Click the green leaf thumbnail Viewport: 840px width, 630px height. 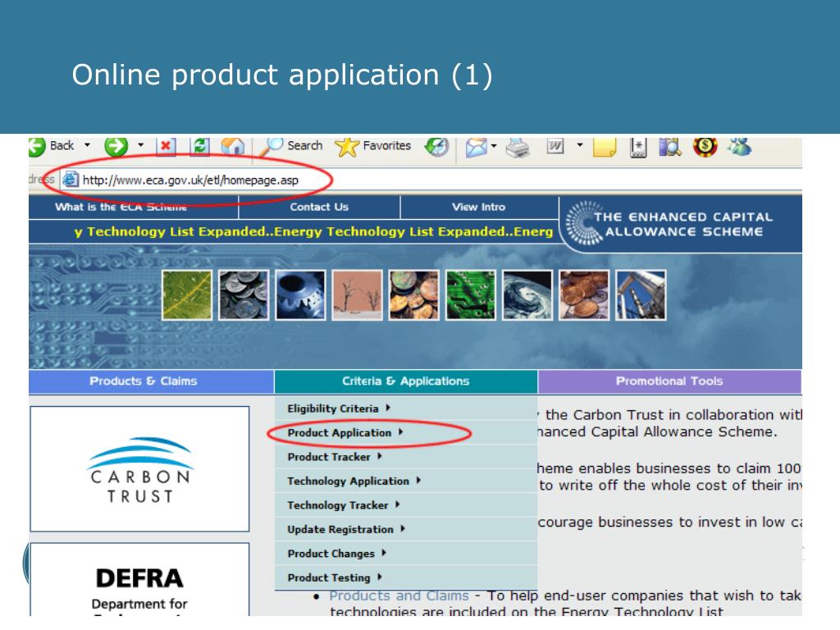(187, 295)
